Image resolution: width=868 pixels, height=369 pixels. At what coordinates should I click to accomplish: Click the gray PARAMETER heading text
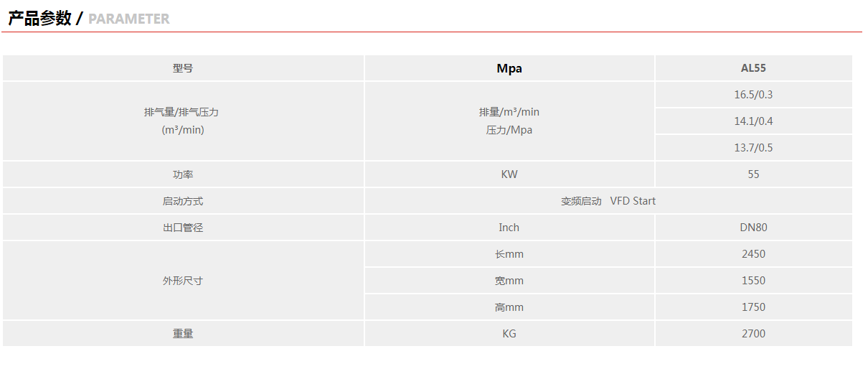click(129, 19)
